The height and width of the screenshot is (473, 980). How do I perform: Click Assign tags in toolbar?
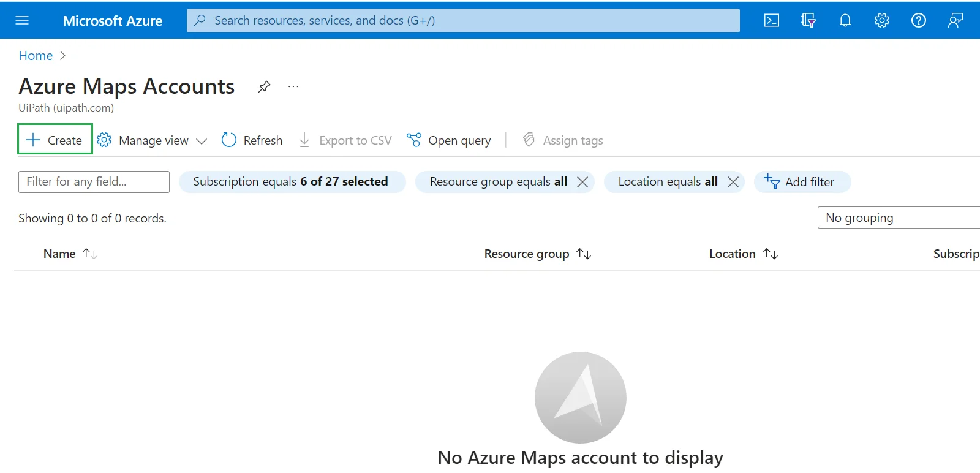click(x=563, y=140)
